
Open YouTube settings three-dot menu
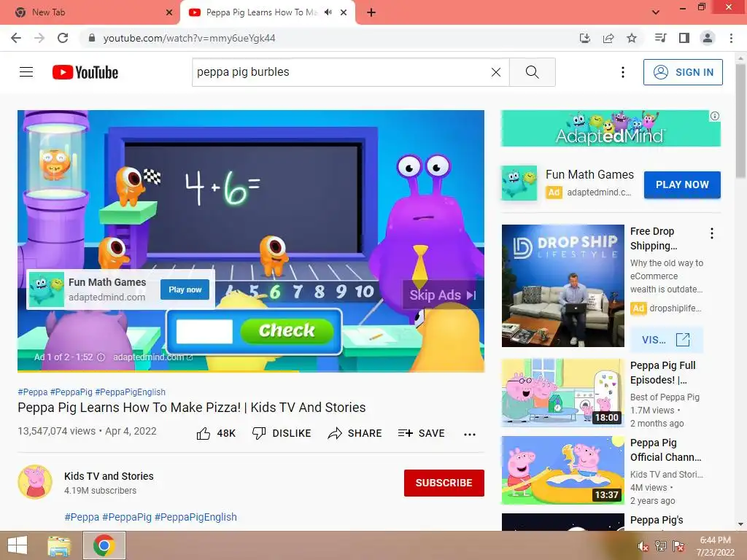click(x=623, y=72)
